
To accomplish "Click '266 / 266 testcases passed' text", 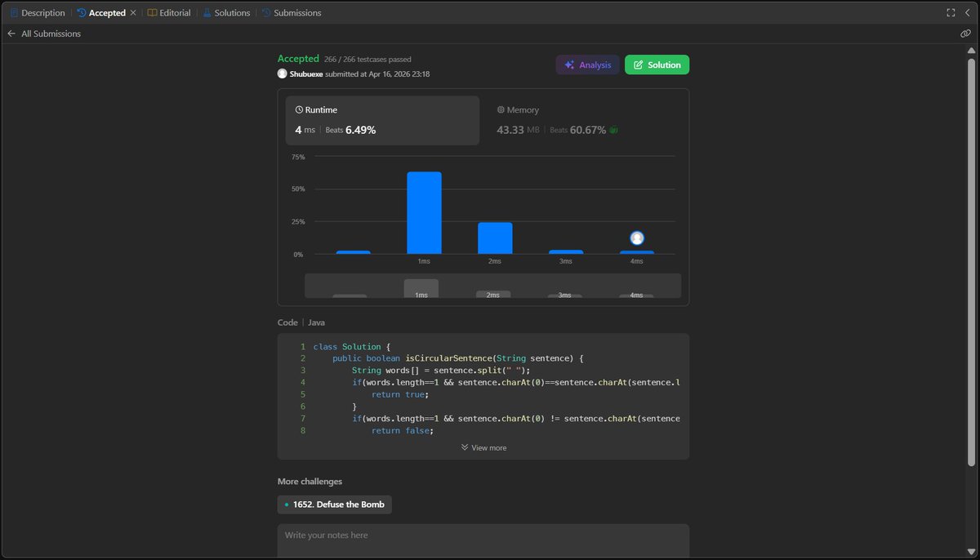I will point(367,60).
